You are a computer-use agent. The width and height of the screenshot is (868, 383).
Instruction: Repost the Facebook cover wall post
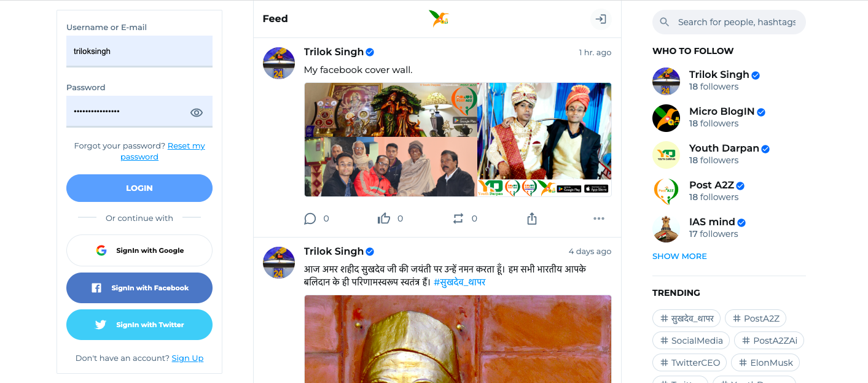click(x=458, y=219)
